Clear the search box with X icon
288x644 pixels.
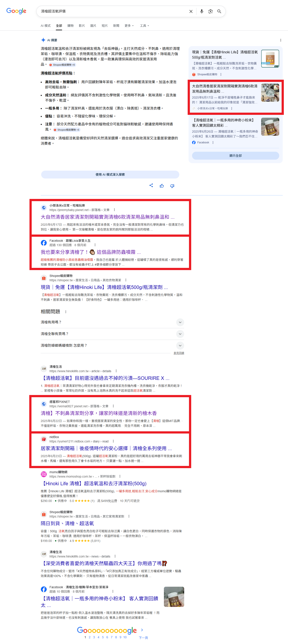[191, 11]
